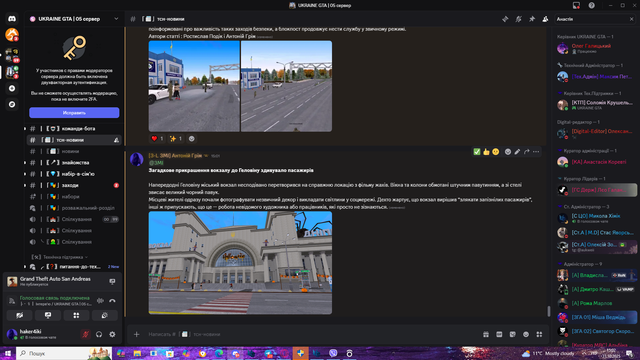The image size is (640, 360).
Task: Open [КА] Анастасія Кореві member profile
Action: (x=596, y=162)
